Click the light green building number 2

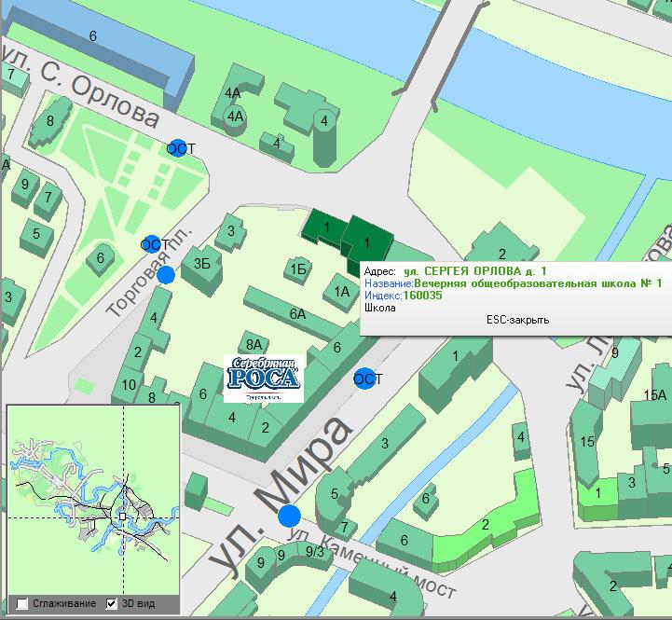click(x=485, y=525)
